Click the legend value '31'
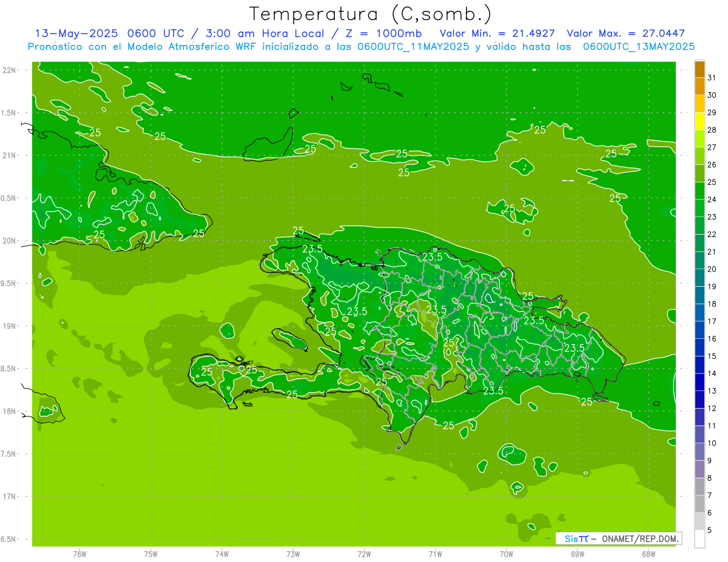728x562 pixels. coord(712,78)
